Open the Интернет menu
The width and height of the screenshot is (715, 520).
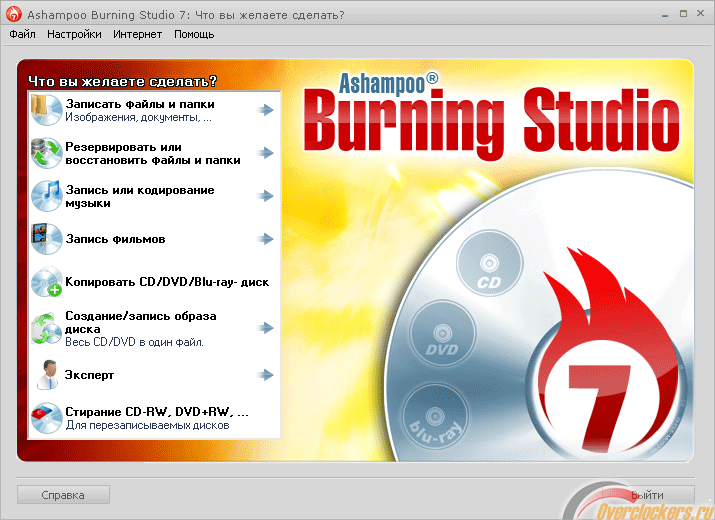point(137,34)
